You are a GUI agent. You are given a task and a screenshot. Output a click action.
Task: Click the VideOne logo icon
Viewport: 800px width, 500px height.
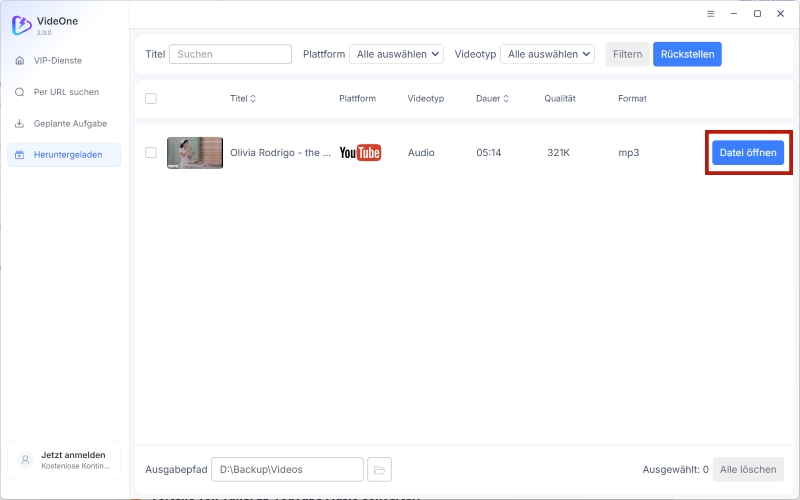22,25
